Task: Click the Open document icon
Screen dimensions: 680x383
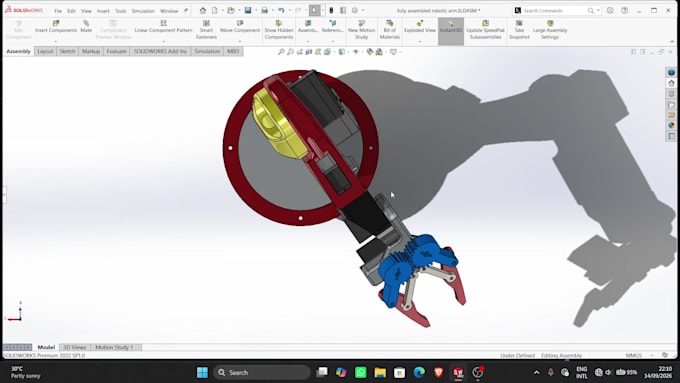Action: 231,10
